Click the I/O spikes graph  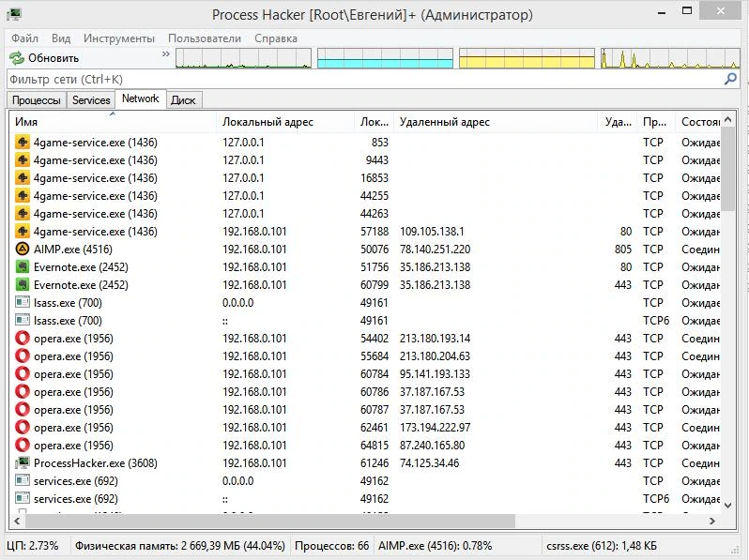tap(670, 58)
